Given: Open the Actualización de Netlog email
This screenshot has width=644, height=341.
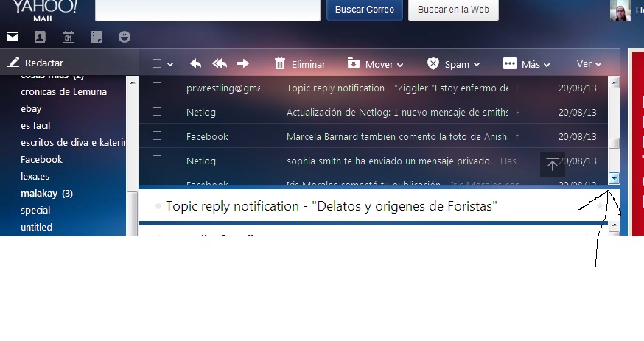Looking at the screenshot, I should (x=396, y=112).
